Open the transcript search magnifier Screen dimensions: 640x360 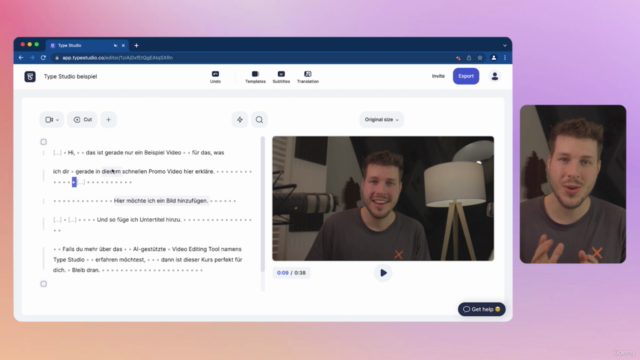click(x=259, y=120)
